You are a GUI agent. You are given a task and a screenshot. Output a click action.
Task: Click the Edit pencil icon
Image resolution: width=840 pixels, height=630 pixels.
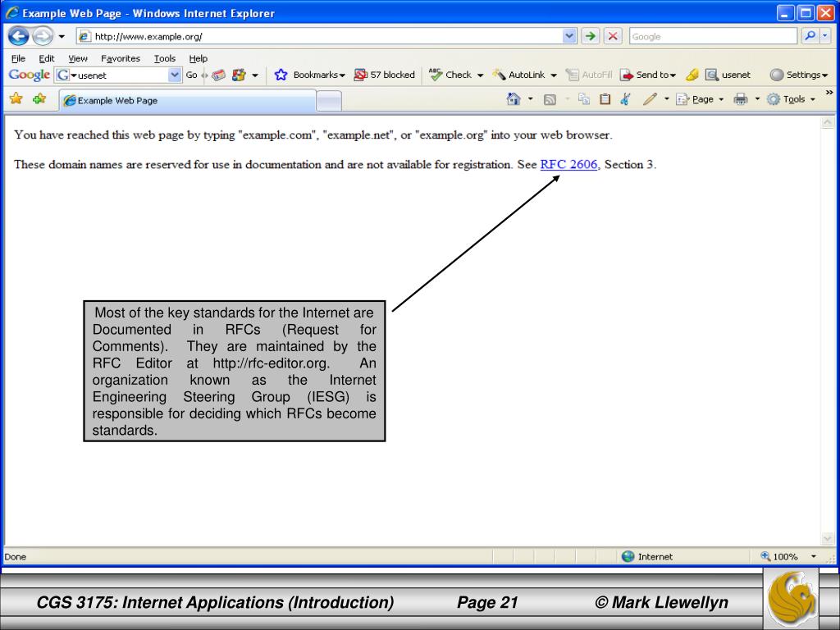650,99
